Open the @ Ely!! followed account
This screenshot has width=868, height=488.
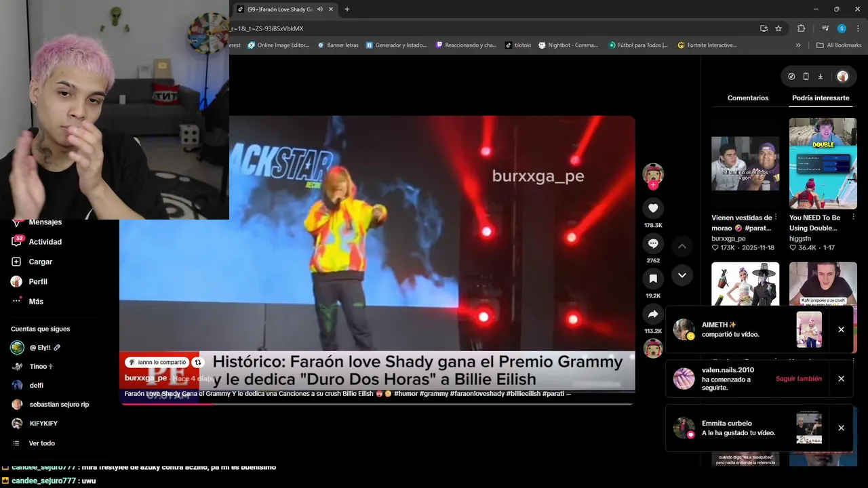[x=36, y=348]
